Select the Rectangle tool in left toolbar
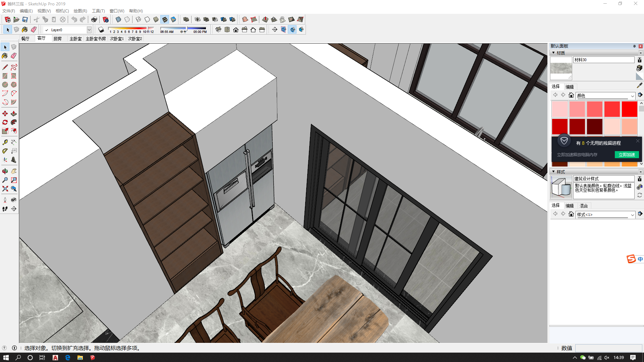This screenshot has height=362, width=644. point(5,76)
